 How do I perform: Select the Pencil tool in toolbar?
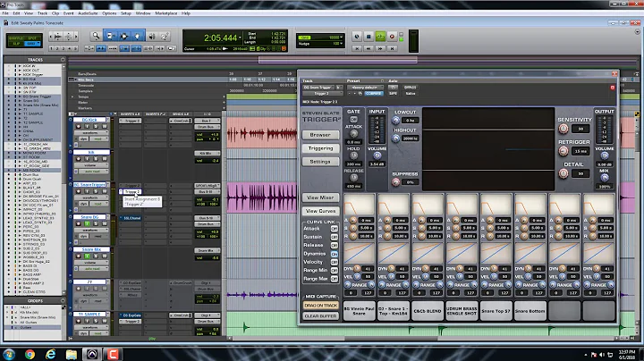pos(165,37)
